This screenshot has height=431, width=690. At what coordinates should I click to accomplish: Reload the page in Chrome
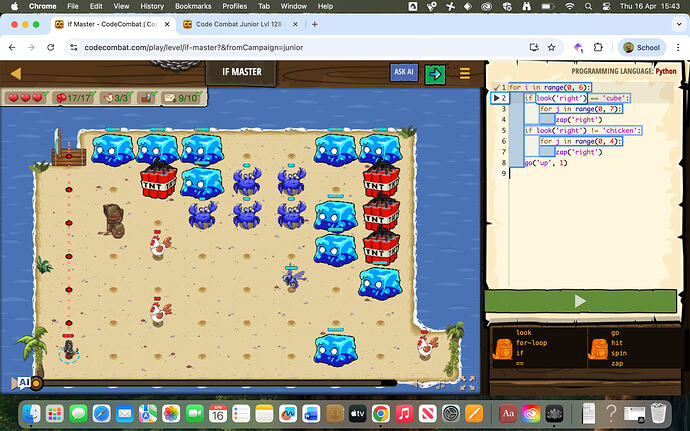point(51,47)
